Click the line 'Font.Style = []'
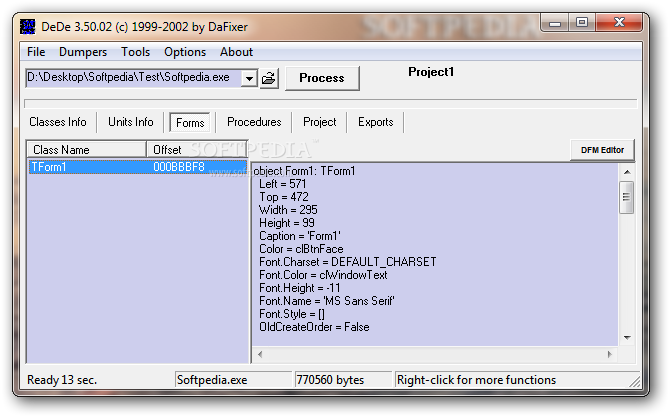The width and height of the screenshot is (670, 417). click(292, 314)
